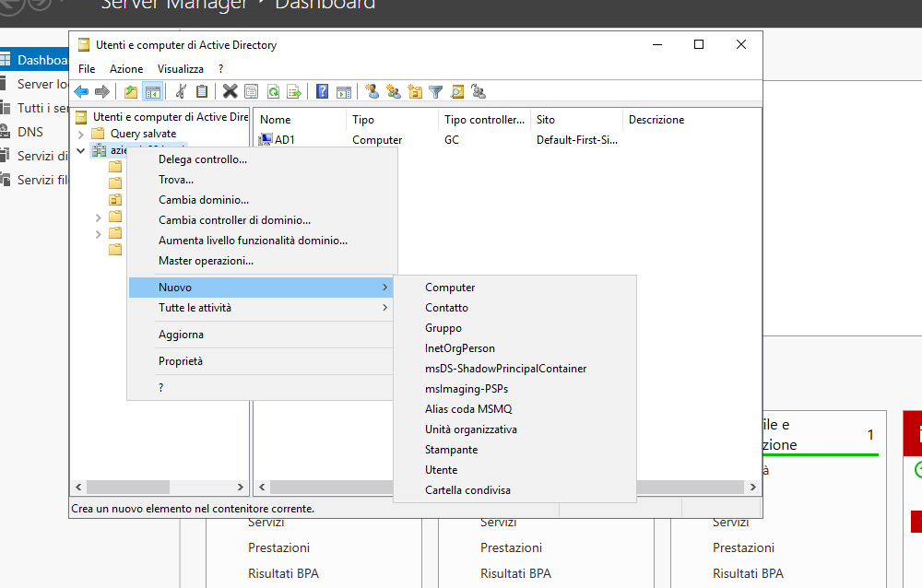Select Utenti e computer di Active Directory root node
The image size is (922, 588).
tap(171, 117)
